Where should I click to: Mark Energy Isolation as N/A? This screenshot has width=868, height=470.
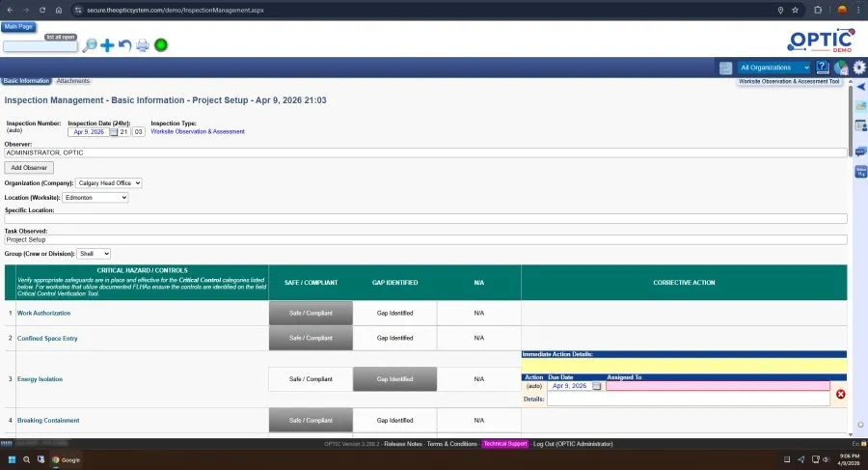pos(478,379)
